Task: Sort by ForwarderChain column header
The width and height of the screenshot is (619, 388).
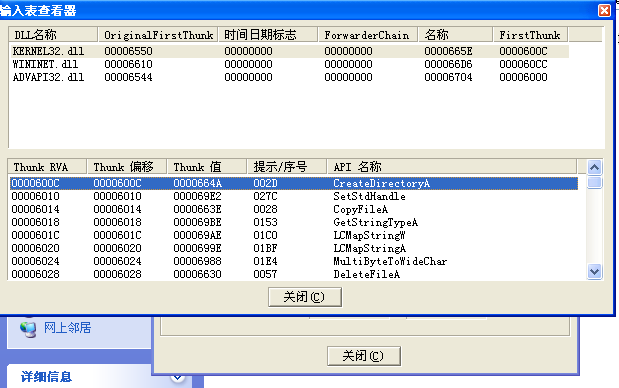Action: (368, 35)
